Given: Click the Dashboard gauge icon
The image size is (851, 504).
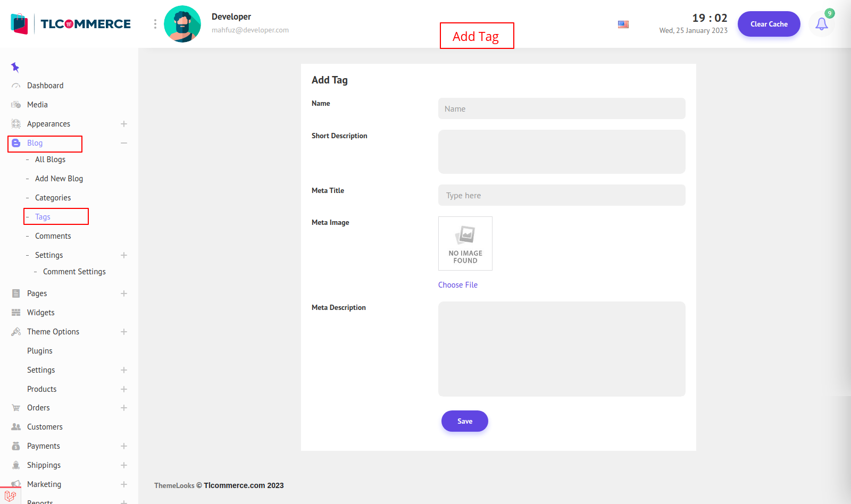Looking at the screenshot, I should click(x=16, y=86).
